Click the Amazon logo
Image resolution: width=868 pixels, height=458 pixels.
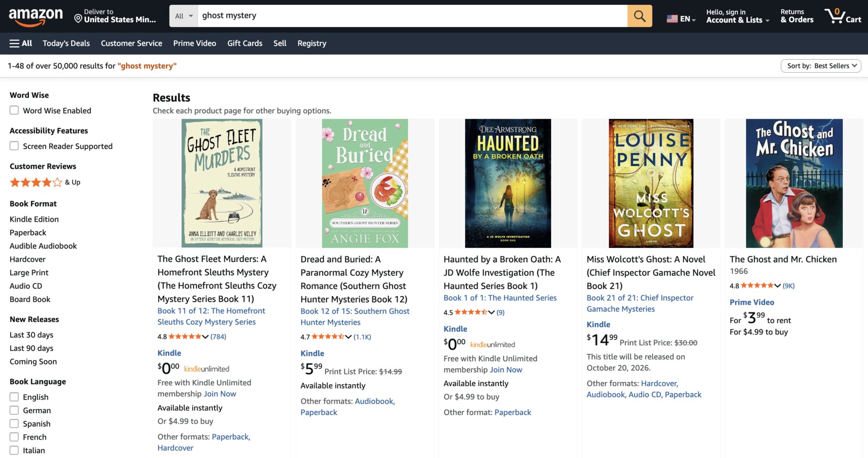[36, 17]
